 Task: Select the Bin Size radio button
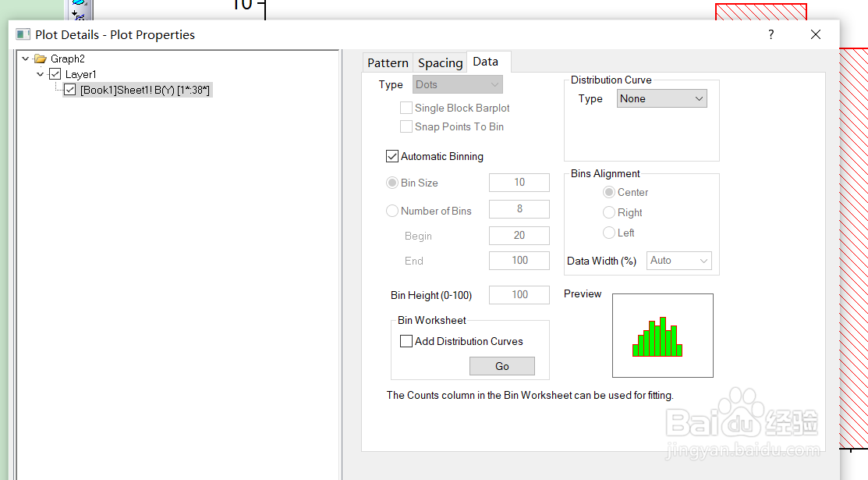click(x=392, y=183)
